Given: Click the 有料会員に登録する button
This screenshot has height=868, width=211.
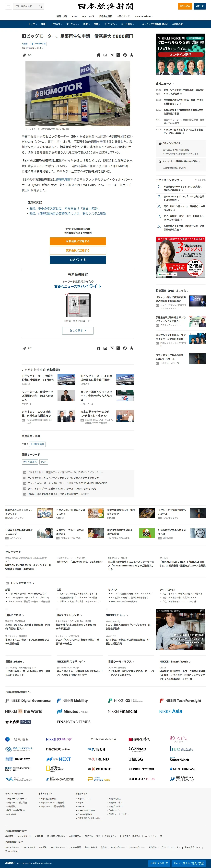Looking at the screenshot, I should point(78,241).
